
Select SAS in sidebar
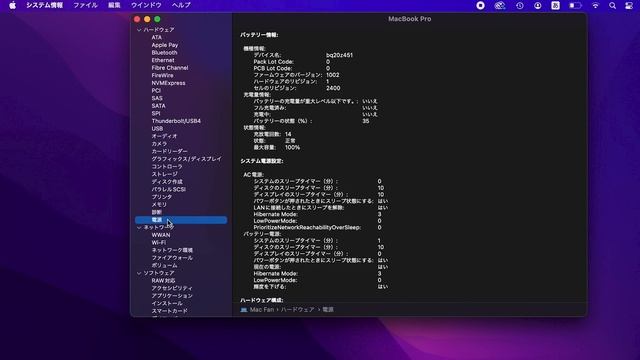click(157, 98)
